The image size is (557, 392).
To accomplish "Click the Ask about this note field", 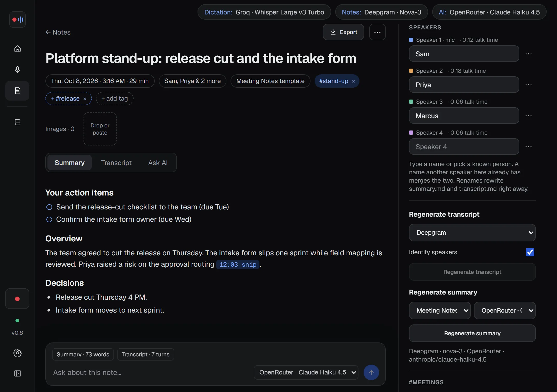I will [x=151, y=372].
